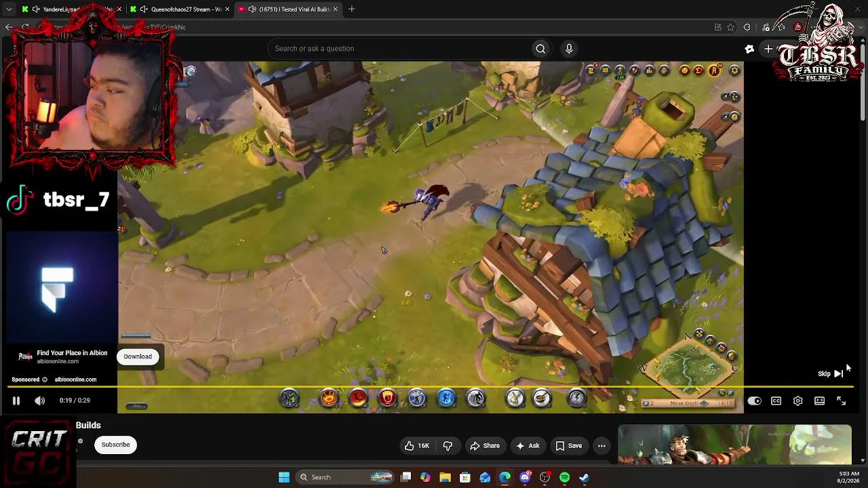The height and width of the screenshot is (488, 868).
Task: Save the video to a playlist
Action: [568, 445]
